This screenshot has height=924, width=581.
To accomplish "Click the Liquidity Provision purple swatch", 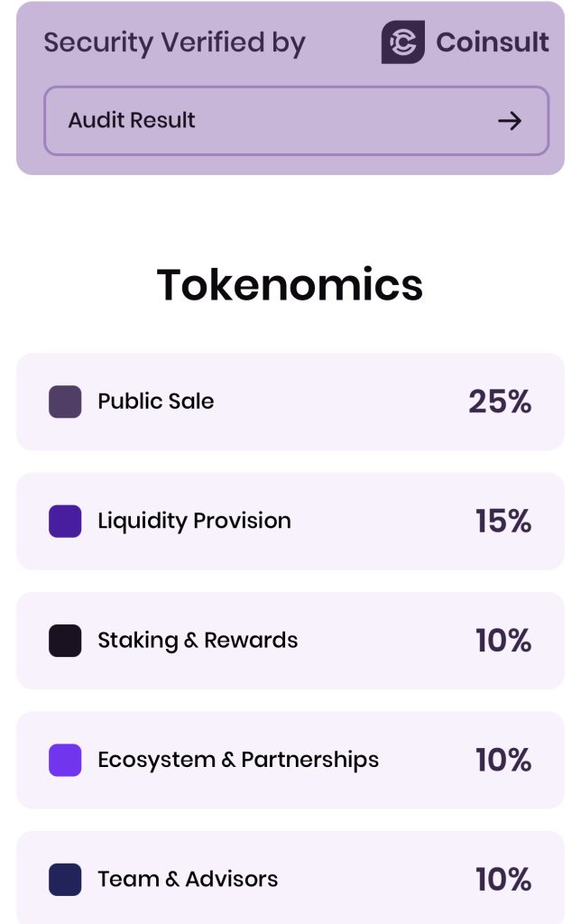I will point(65,521).
